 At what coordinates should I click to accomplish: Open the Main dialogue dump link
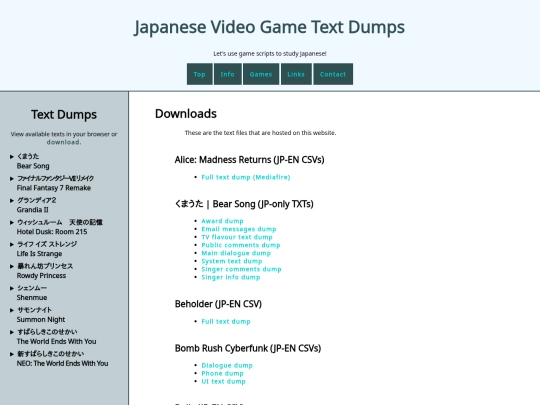[236, 253]
